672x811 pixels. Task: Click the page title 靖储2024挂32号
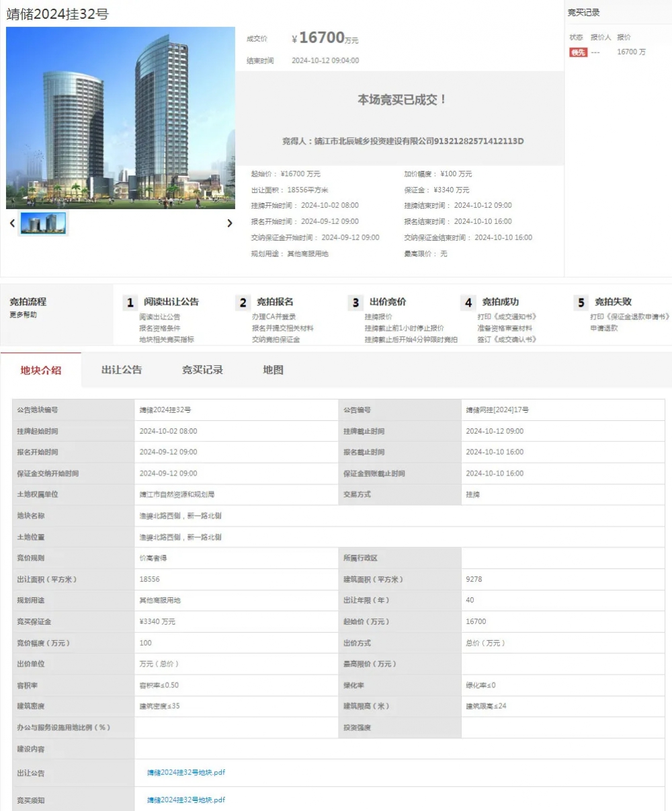coord(58,14)
